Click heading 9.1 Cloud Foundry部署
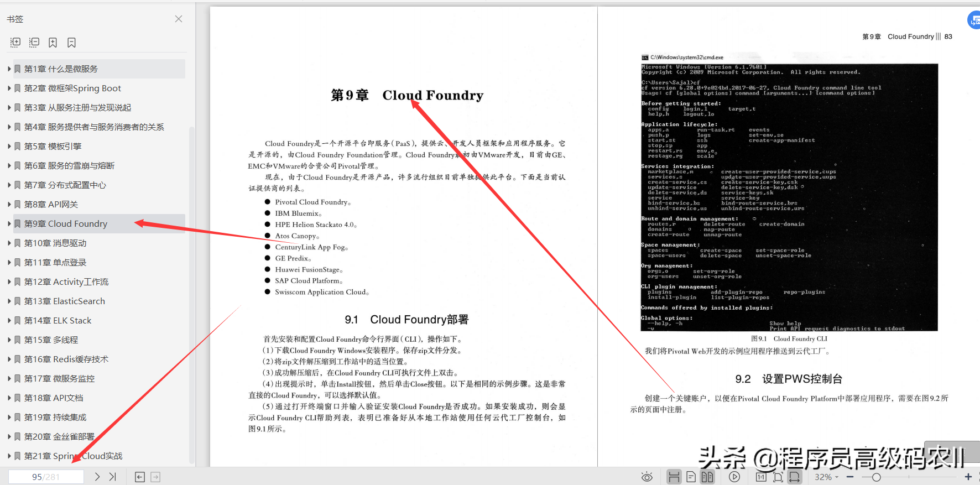980x485 pixels. click(406, 320)
